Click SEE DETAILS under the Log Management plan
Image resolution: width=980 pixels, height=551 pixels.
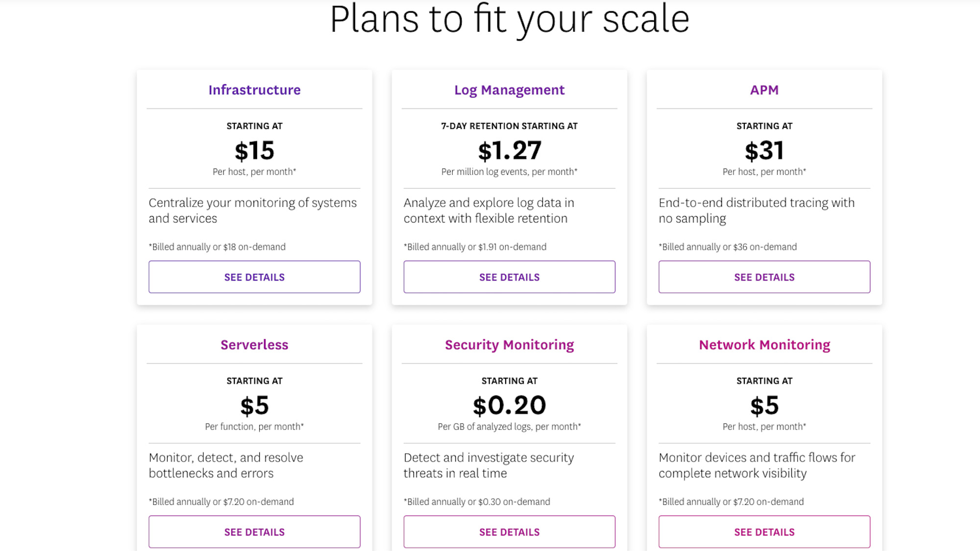(x=509, y=277)
